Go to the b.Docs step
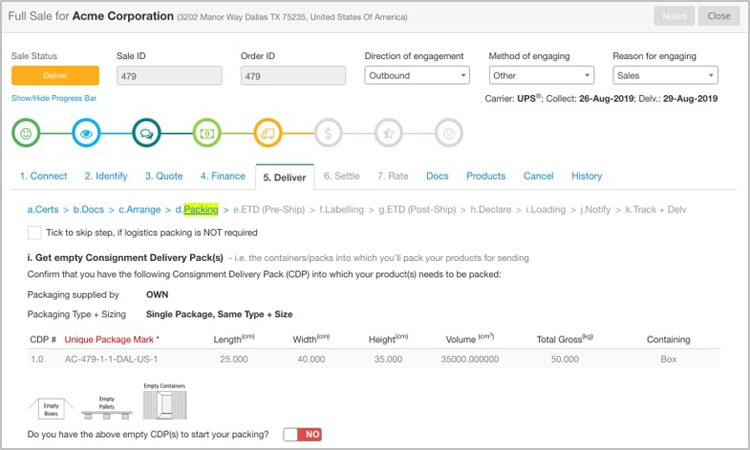The width and height of the screenshot is (750, 450). 88,209
